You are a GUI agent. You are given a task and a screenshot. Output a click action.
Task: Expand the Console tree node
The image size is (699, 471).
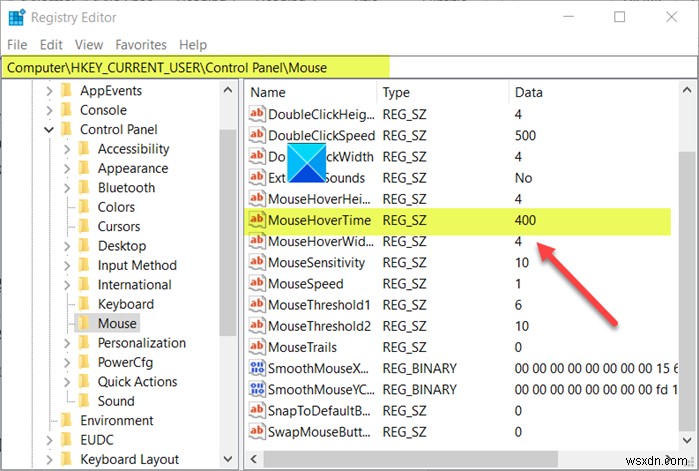[x=49, y=110]
